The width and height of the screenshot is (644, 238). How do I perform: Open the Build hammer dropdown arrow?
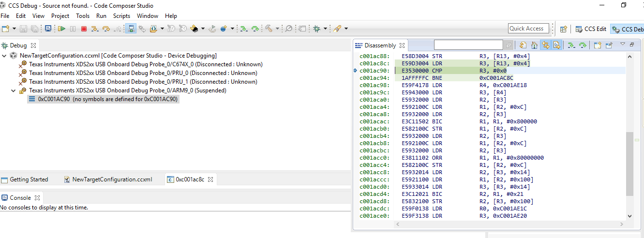(x=277, y=29)
